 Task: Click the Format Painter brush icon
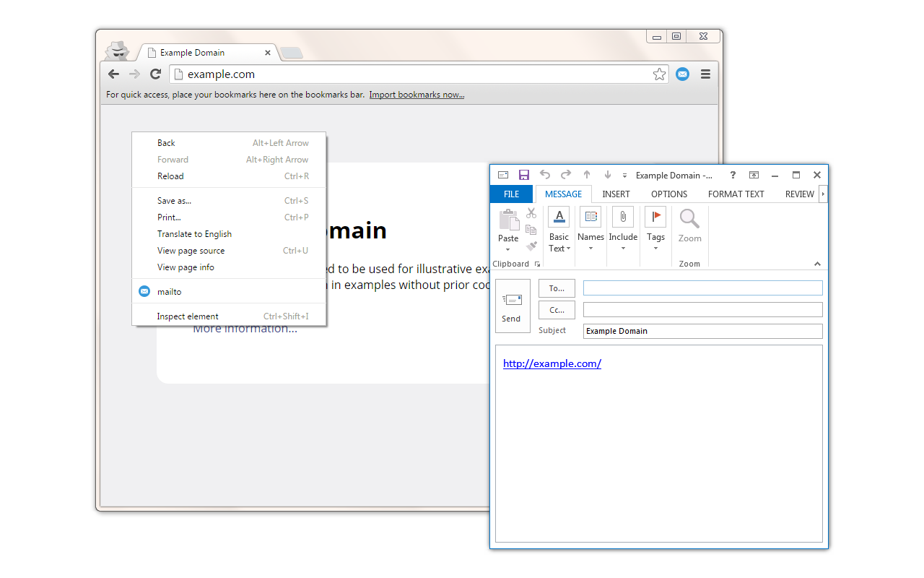(531, 246)
